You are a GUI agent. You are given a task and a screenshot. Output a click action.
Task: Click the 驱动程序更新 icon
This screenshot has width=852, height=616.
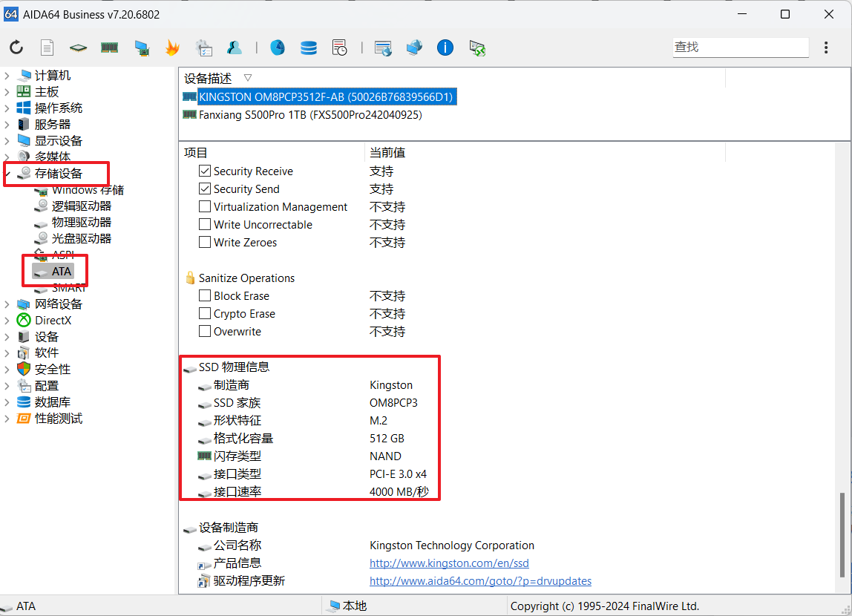[x=204, y=581]
